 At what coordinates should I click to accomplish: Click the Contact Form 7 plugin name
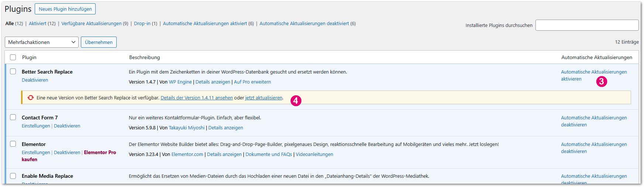coord(40,118)
